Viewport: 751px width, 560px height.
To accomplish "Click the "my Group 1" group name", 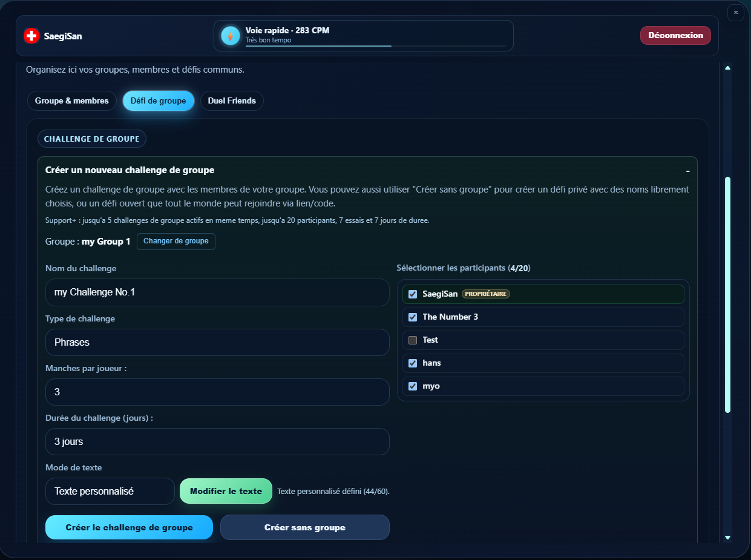I will 106,242.
